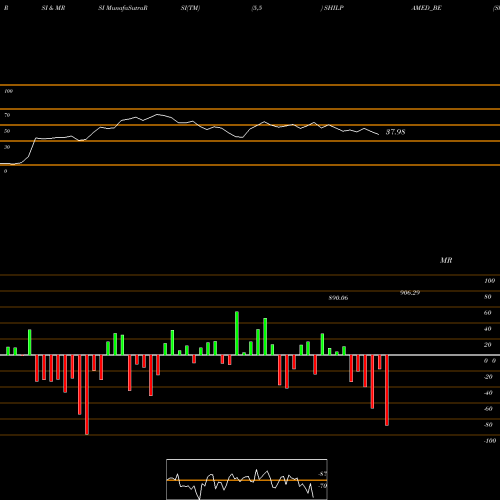
Task: Click the MR axis label 40
Action: click(487, 329)
